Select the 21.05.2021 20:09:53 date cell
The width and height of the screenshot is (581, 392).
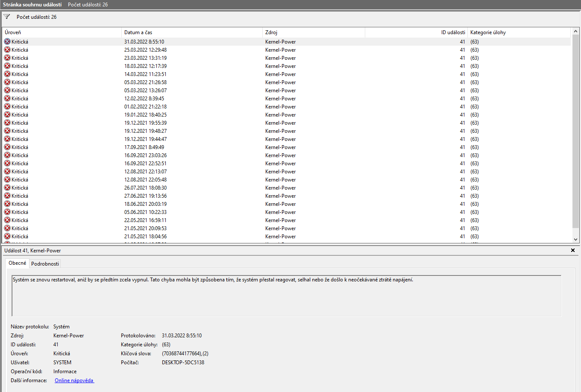tap(145, 228)
